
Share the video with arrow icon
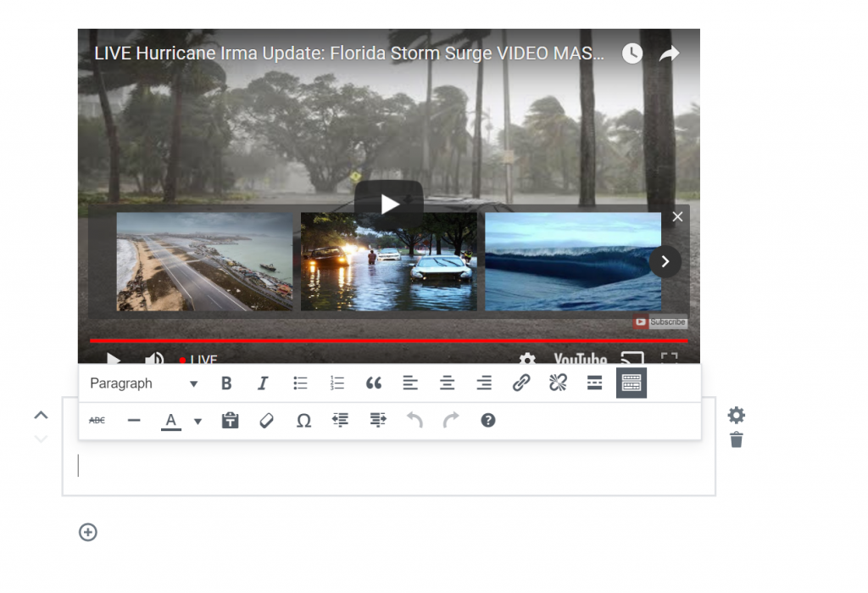click(x=670, y=53)
